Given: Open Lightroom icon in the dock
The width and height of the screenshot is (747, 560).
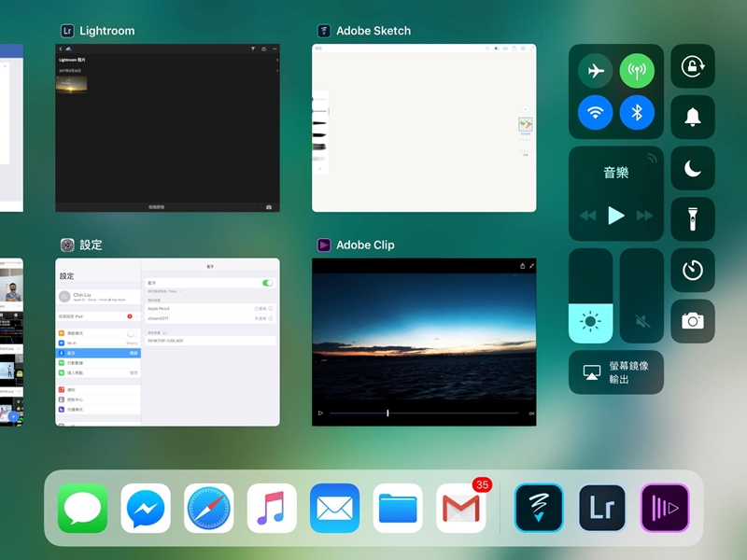Looking at the screenshot, I should [x=601, y=508].
